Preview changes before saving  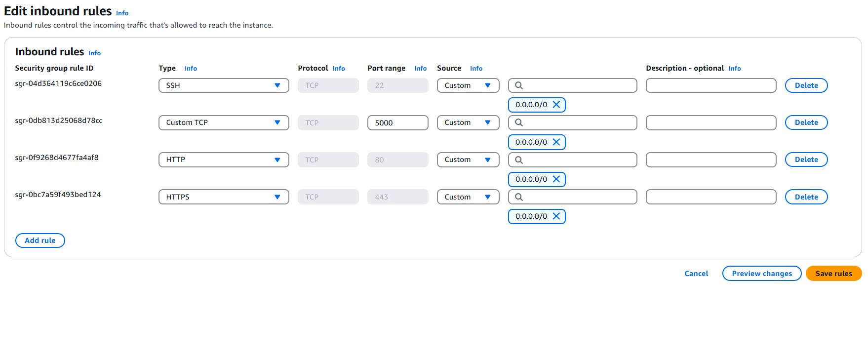[x=761, y=274]
